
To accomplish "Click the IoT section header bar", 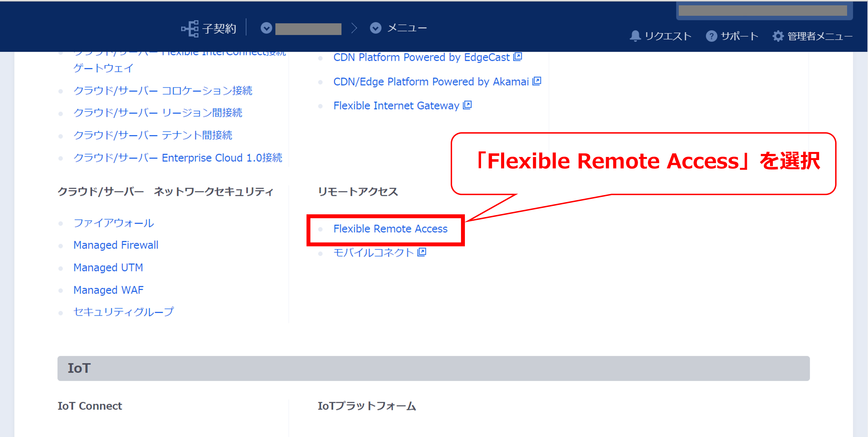I will click(x=433, y=368).
